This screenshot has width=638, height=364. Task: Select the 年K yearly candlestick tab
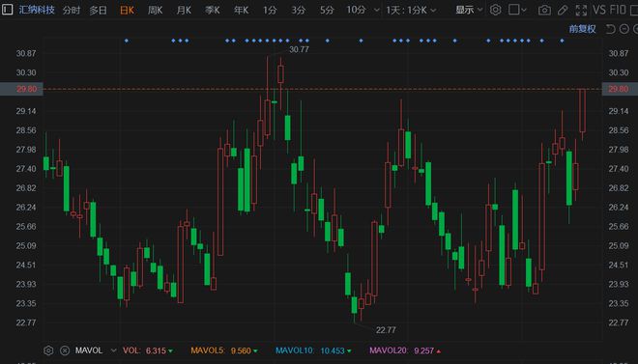241,10
